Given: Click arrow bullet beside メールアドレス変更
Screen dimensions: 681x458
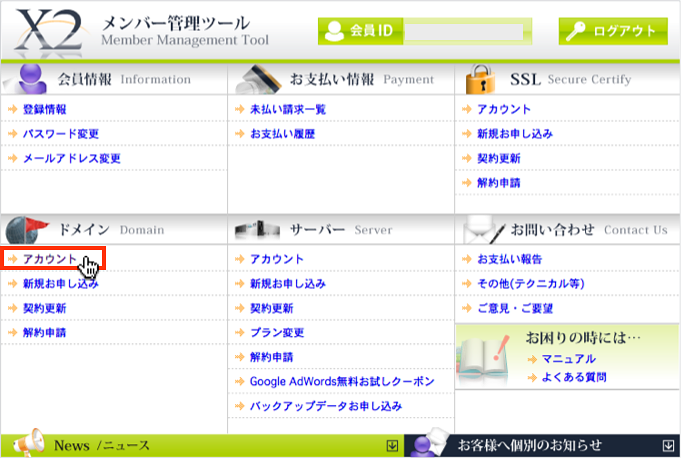Looking at the screenshot, I should [13, 158].
